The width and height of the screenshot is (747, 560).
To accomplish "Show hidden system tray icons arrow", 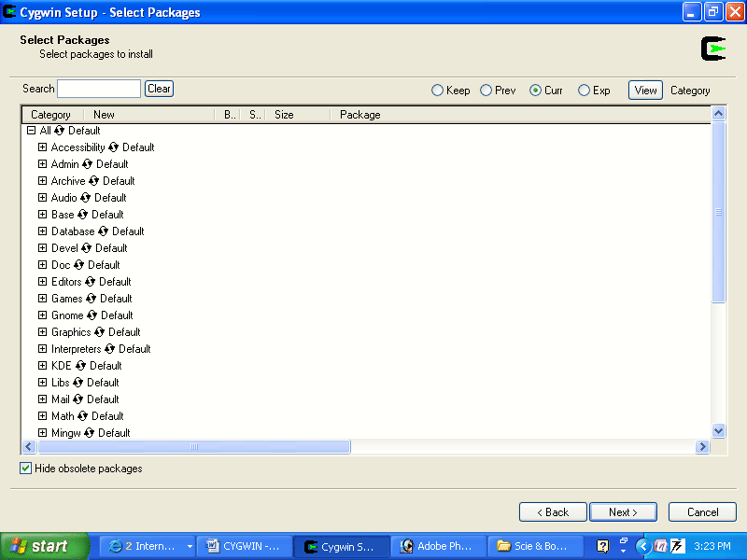I will [x=643, y=546].
